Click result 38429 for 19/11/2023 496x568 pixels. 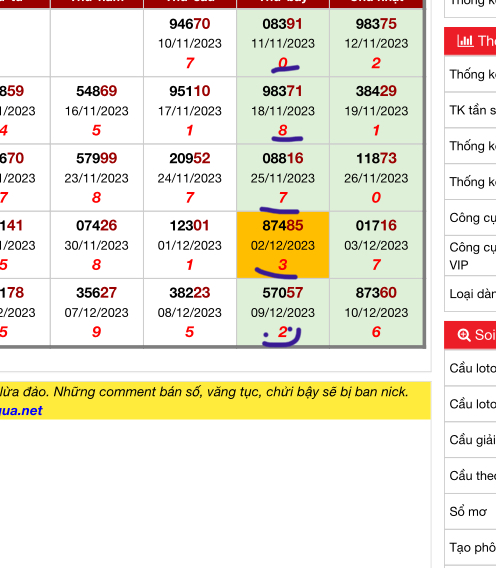[376, 91]
